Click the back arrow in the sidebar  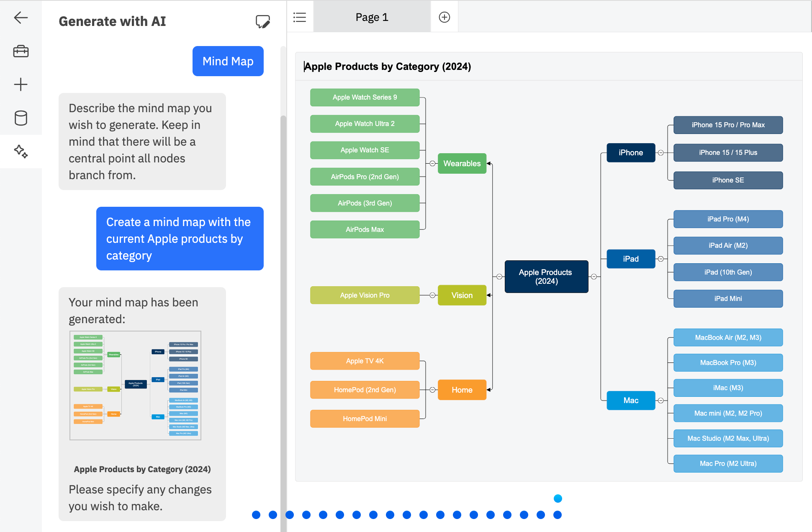pyautogui.click(x=21, y=18)
